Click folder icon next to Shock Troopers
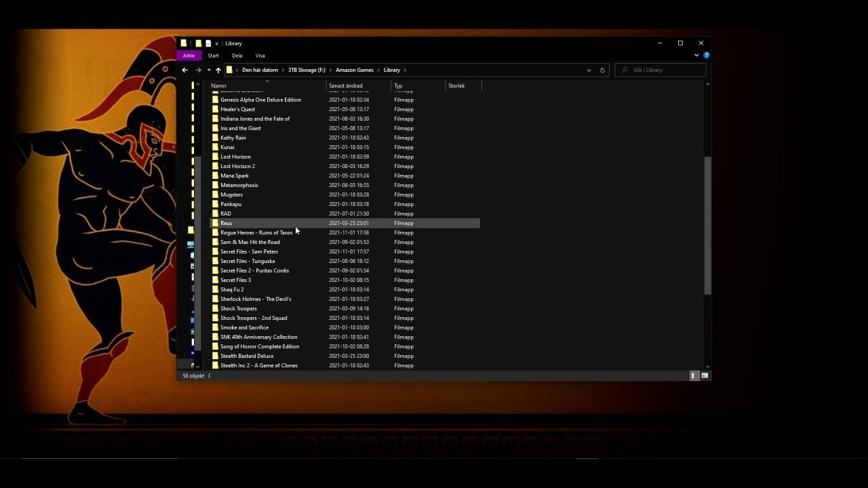The width and height of the screenshot is (868, 488). tap(215, 308)
